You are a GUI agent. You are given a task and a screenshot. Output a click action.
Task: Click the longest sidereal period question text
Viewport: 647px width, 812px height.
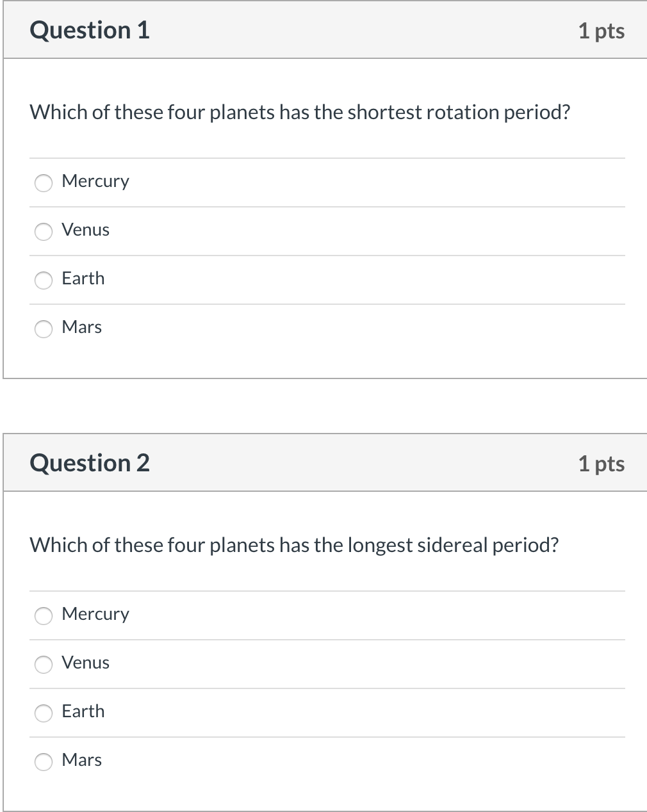[295, 545]
